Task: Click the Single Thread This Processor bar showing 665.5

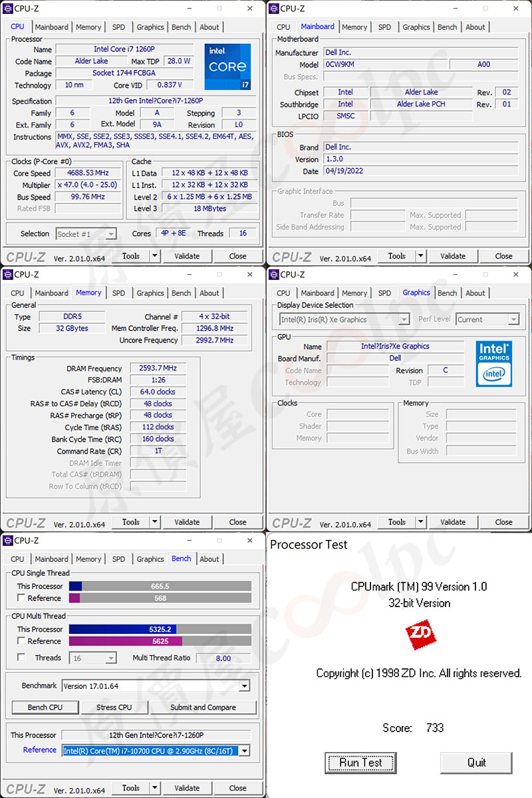Action: pos(160,587)
